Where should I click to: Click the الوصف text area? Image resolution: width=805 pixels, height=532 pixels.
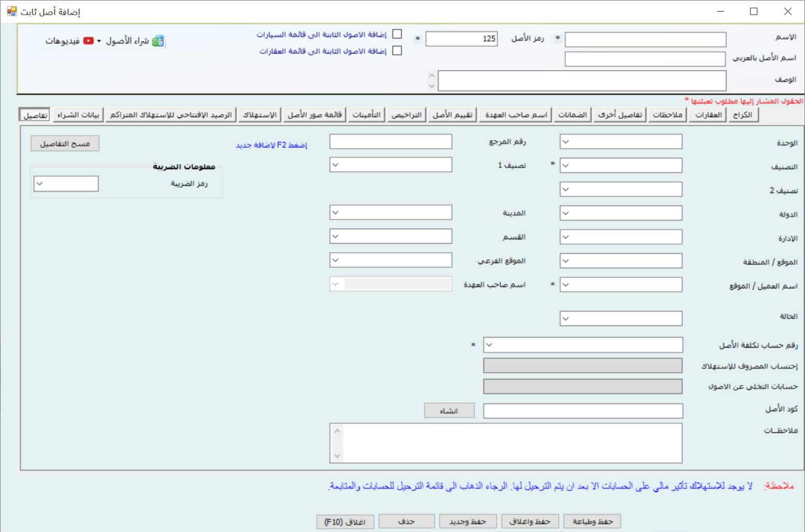pos(582,81)
